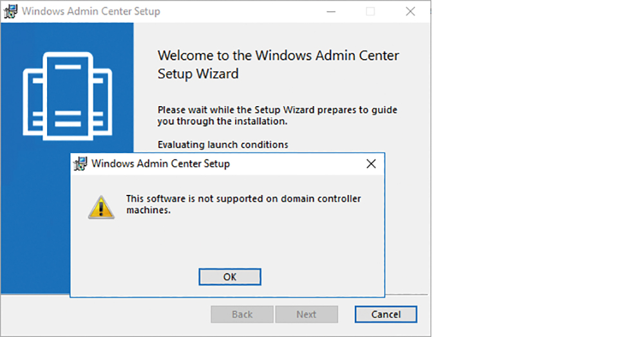The image size is (644, 337).
Task: Click the installer icon in the main window title bar
Action: (10, 12)
